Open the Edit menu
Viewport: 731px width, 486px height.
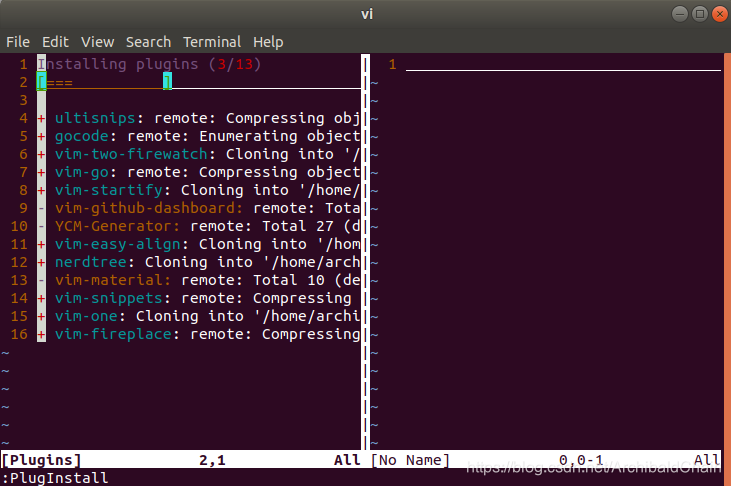click(55, 42)
